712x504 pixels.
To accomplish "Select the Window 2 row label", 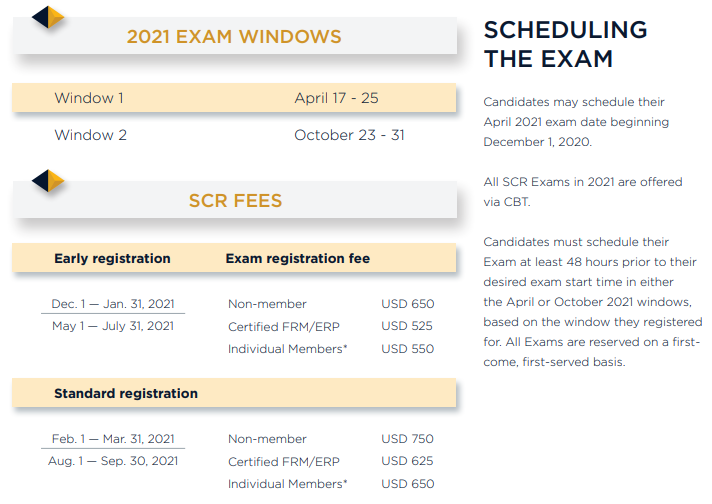I will [90, 135].
